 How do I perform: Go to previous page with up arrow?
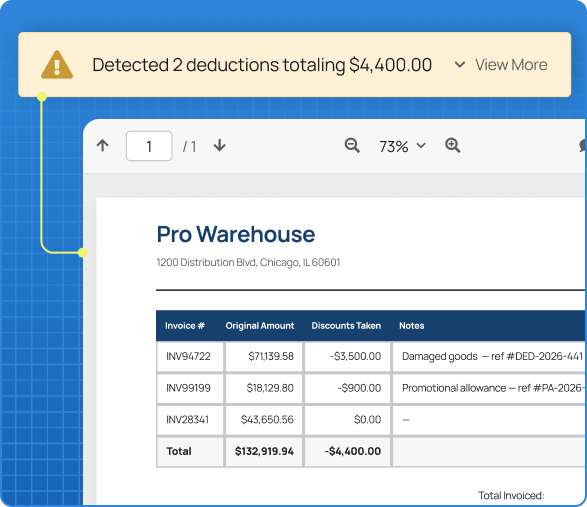[x=103, y=145]
